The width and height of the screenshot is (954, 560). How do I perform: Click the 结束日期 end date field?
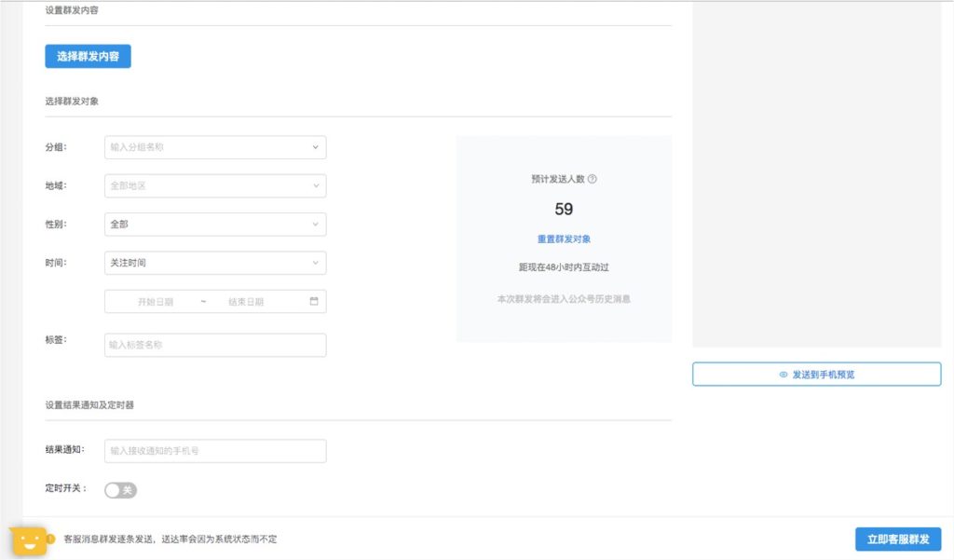click(x=246, y=302)
